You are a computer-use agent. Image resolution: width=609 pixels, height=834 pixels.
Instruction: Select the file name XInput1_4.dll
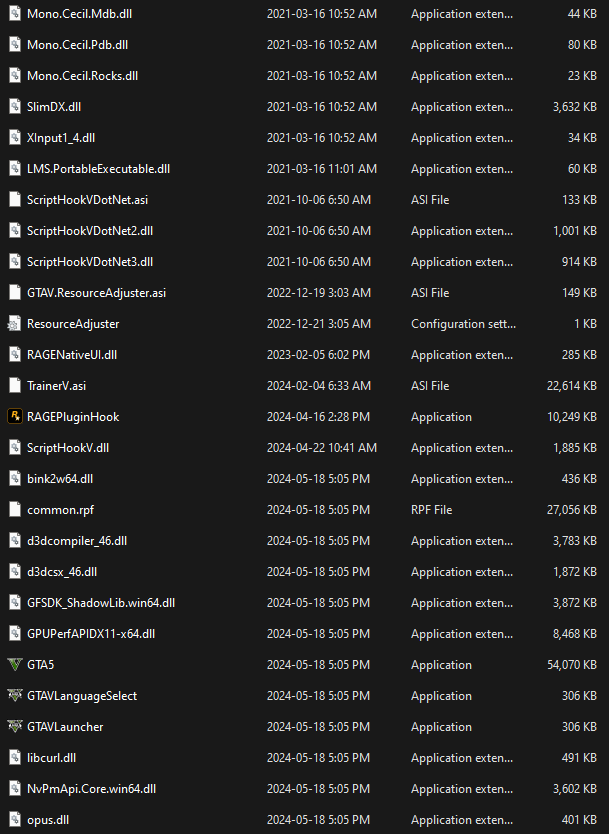61,138
